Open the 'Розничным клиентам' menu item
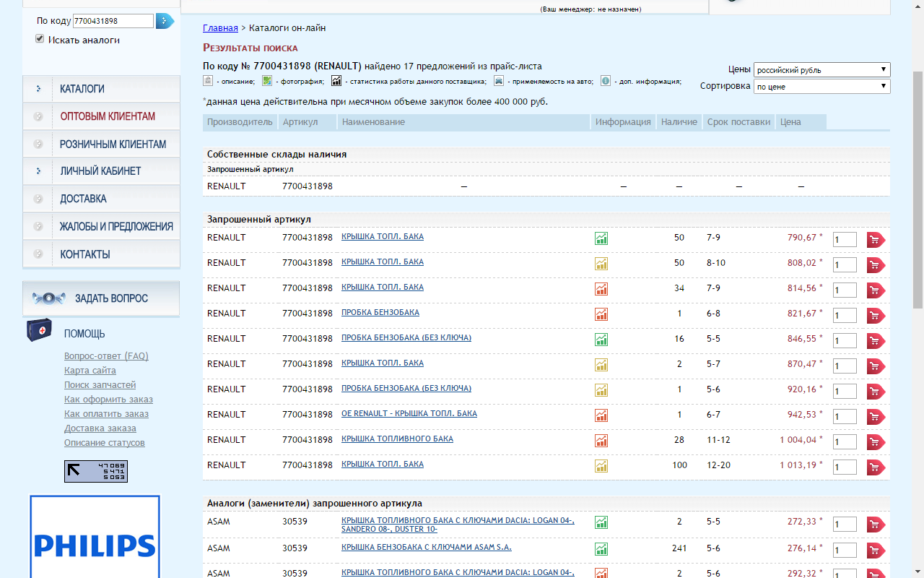 tap(101, 144)
